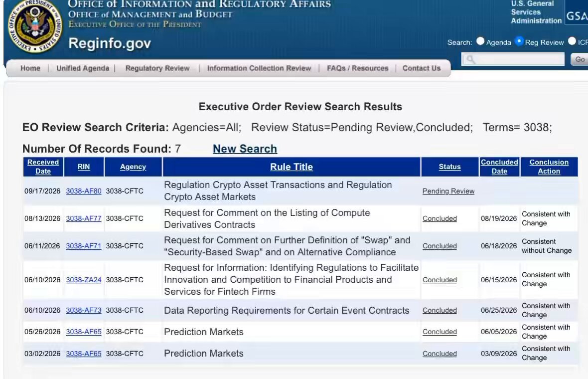Open RIN 3038-AF80 link
588x379 pixels.
[84, 191]
